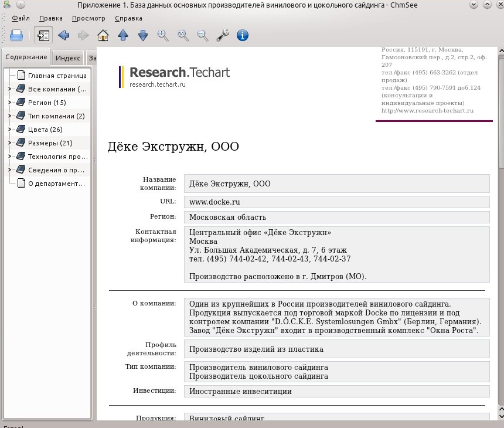Select Сведения о пр… tree item
The width and height of the screenshot is (504, 428).
point(56,170)
